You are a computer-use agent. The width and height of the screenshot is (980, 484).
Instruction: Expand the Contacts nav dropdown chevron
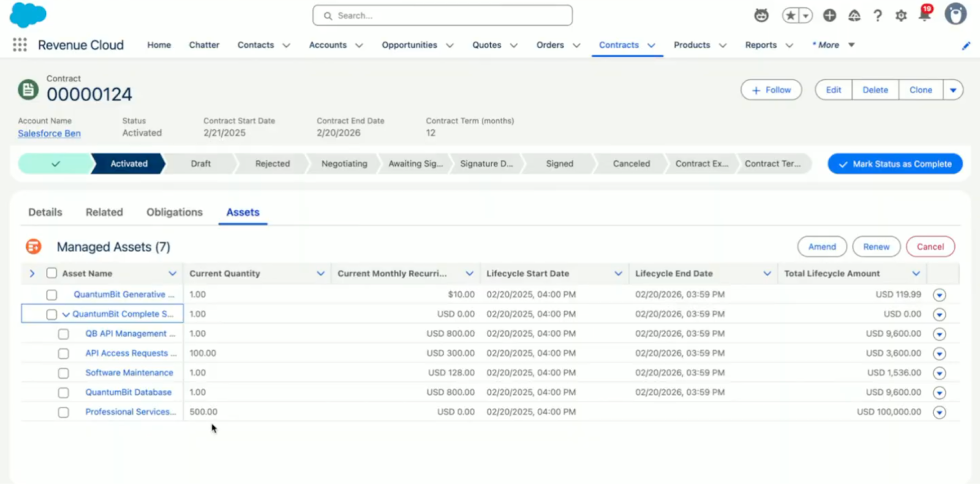point(286,45)
